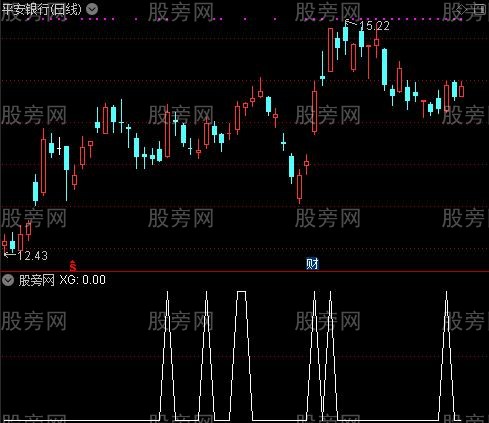The height and width of the screenshot is (423, 489).
Task: Select the 平安银行(日线) title label
Action: 42,9
